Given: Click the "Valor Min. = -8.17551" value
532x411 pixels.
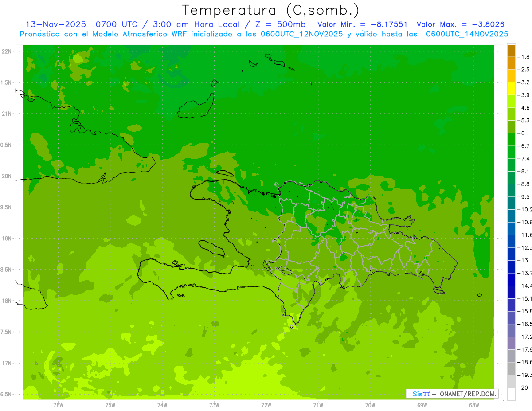Looking at the screenshot, I should click(363, 24).
